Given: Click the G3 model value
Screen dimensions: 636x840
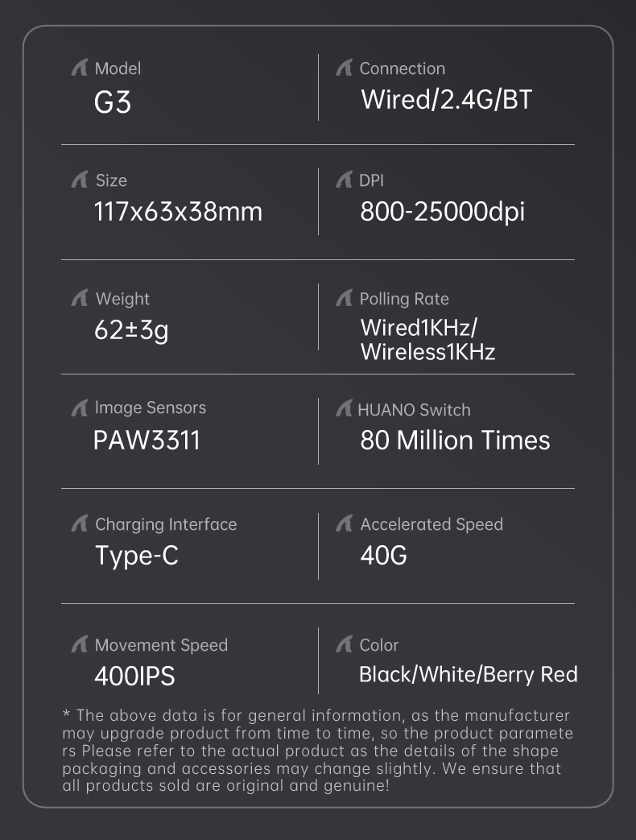Looking at the screenshot, I should click(x=113, y=104).
